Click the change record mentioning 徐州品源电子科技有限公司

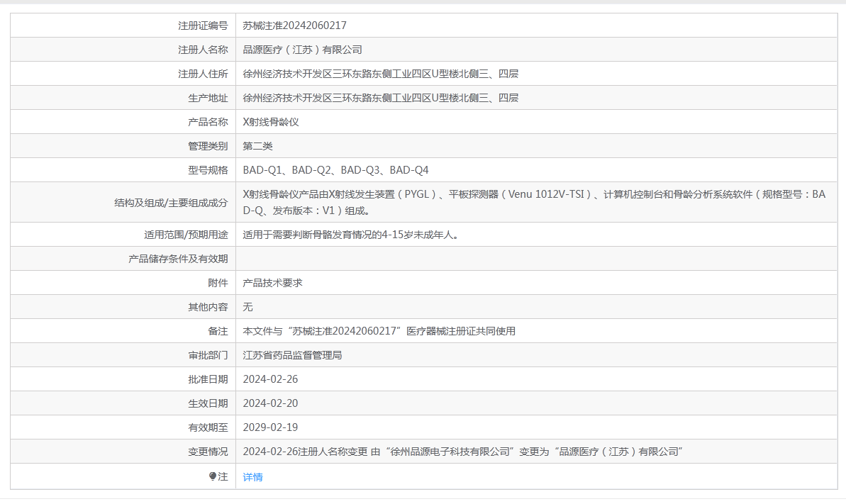tap(463, 452)
